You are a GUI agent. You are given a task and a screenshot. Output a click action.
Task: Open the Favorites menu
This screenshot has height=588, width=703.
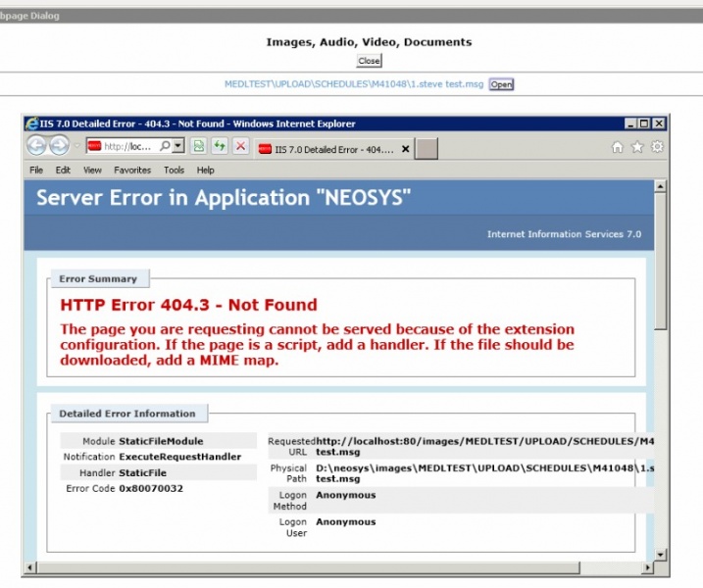[132, 171]
